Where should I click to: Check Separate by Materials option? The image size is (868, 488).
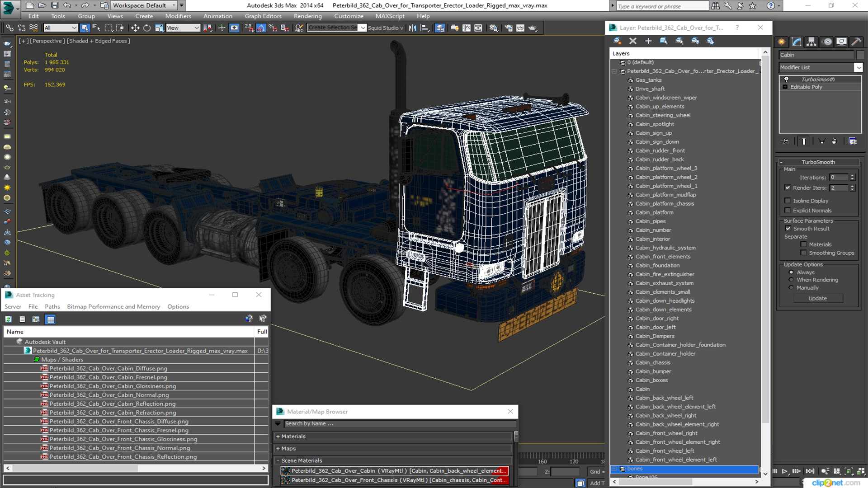coord(803,244)
